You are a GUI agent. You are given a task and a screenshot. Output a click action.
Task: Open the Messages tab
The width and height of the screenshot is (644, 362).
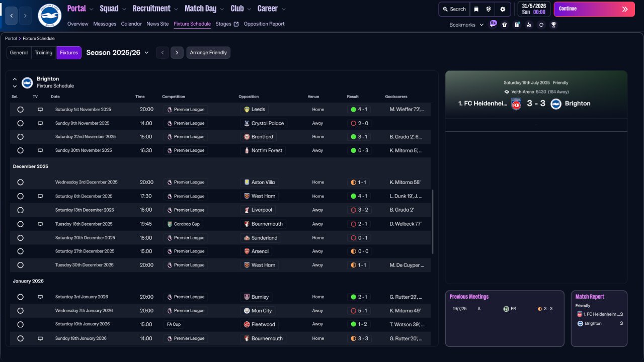pyautogui.click(x=105, y=24)
